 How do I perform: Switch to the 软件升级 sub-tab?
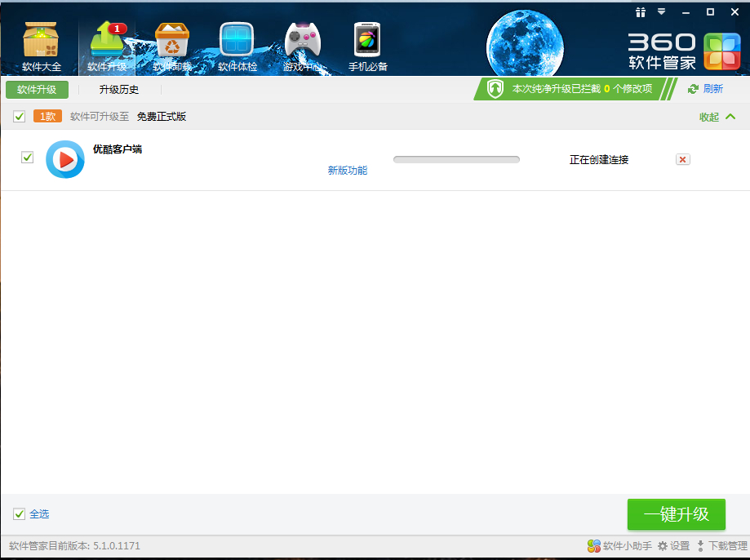point(37,90)
